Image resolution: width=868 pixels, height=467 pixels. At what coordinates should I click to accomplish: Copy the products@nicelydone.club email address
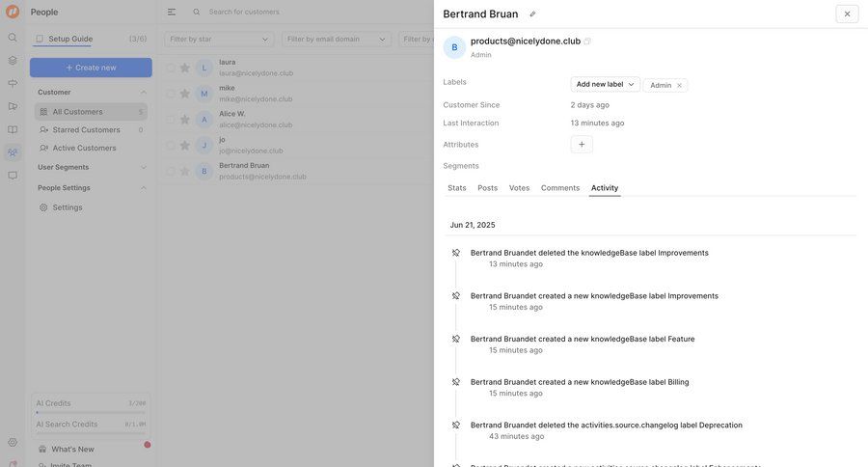tap(587, 41)
